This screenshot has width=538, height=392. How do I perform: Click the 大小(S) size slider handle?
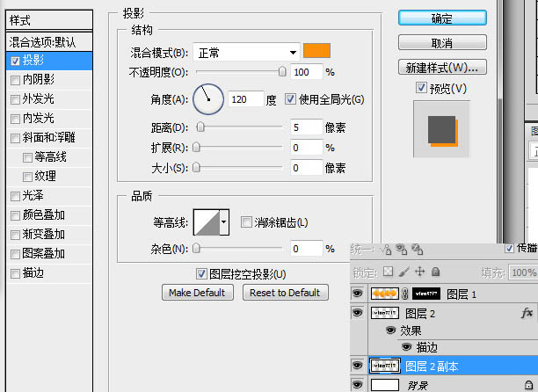196,167
